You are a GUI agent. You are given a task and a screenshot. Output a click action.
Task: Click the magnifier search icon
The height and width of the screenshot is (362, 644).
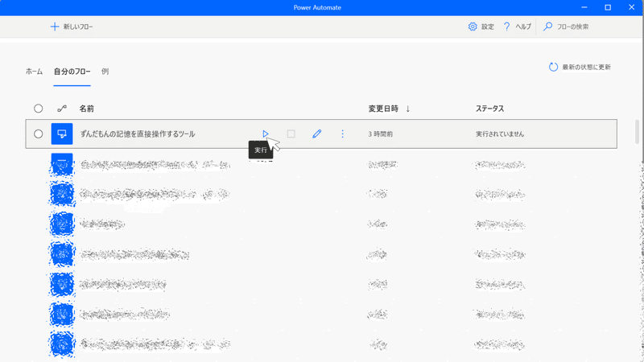pos(547,27)
